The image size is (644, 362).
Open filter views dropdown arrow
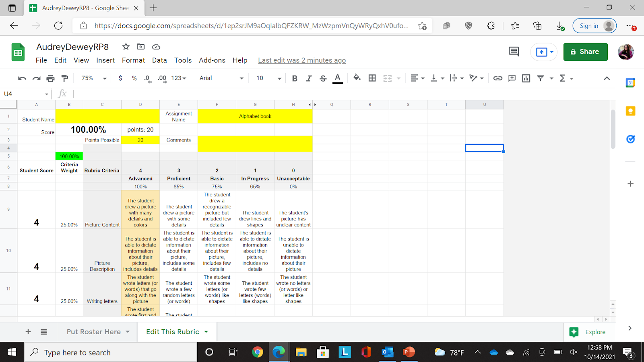(x=551, y=78)
